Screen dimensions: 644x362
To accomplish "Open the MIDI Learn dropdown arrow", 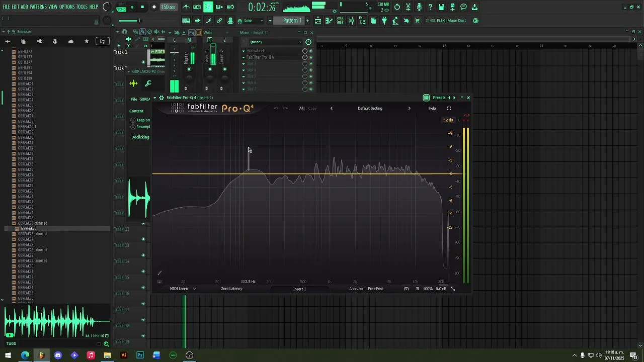I will tap(194, 289).
